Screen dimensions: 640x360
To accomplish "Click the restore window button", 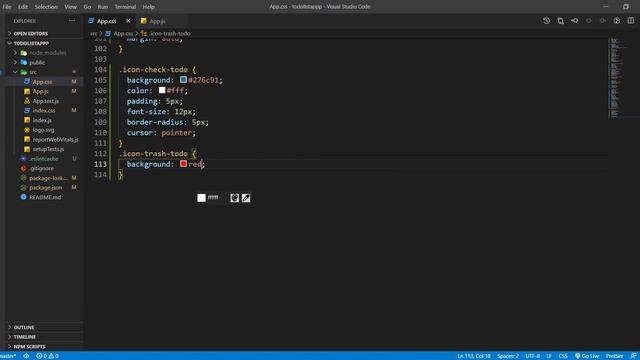I will pyautogui.click(x=626, y=7).
